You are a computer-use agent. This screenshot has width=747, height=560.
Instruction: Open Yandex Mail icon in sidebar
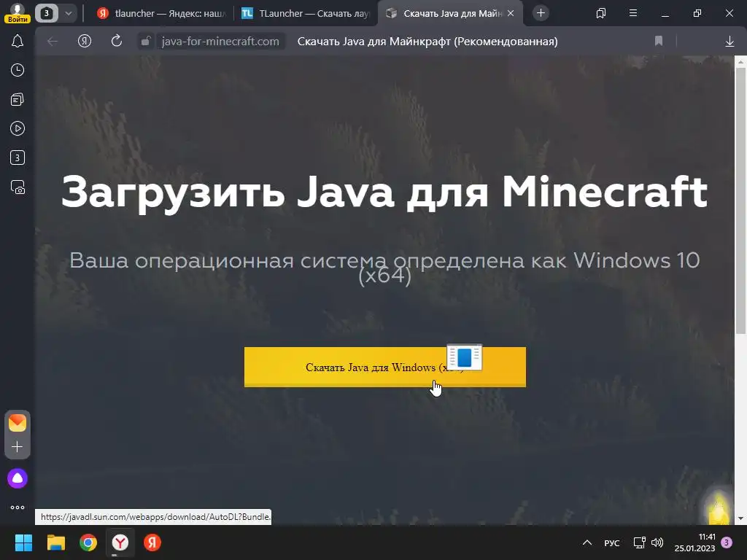tap(18, 423)
